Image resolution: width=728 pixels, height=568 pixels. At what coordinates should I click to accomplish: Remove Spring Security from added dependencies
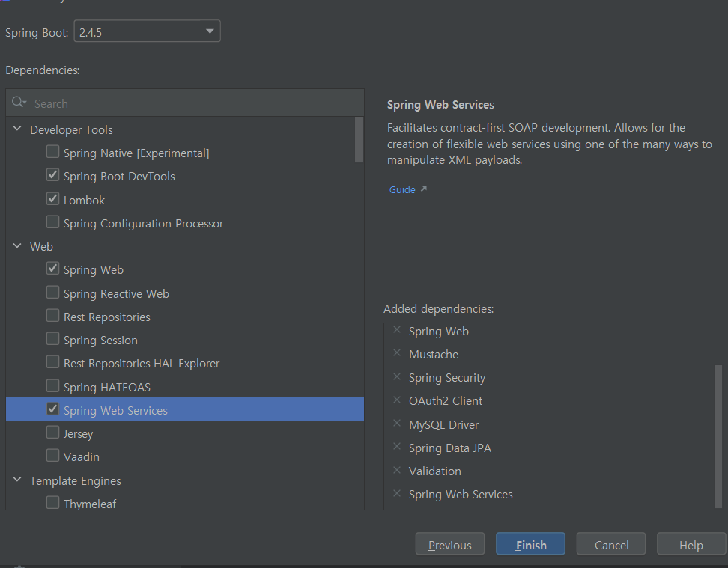[397, 376]
